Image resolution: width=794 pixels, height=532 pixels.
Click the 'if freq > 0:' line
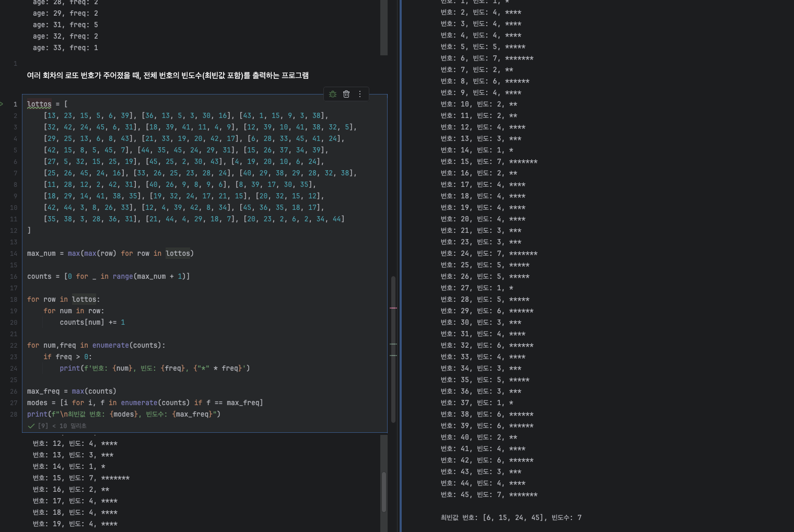[x=67, y=357]
